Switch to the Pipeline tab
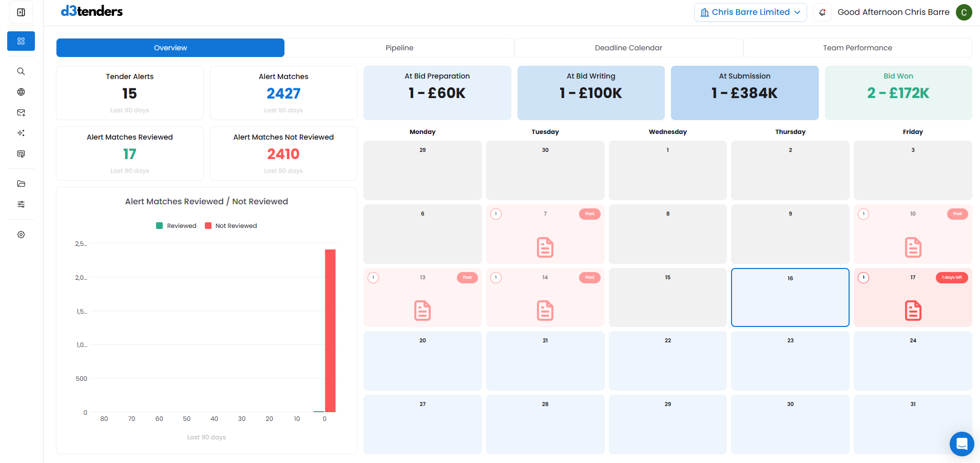This screenshot has width=980, height=463. (x=399, y=48)
